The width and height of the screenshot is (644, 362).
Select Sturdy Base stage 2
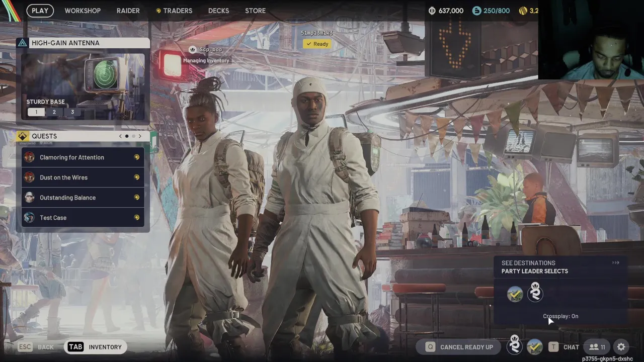coord(54,112)
